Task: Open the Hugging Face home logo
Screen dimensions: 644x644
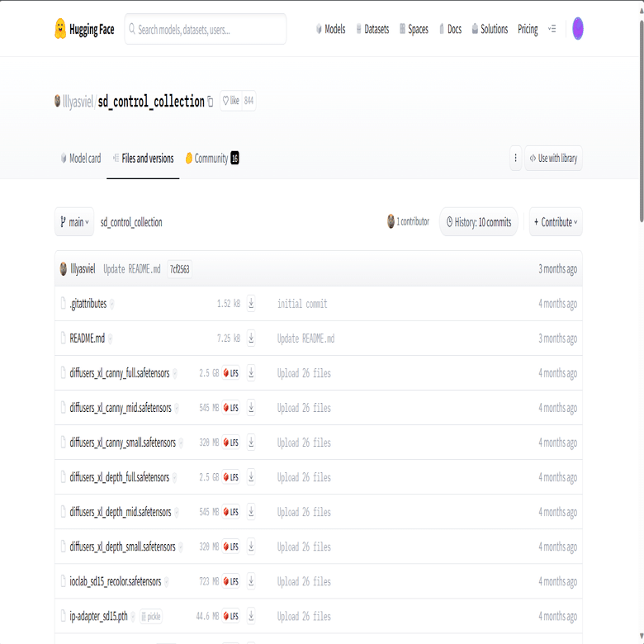Action: [x=84, y=29]
